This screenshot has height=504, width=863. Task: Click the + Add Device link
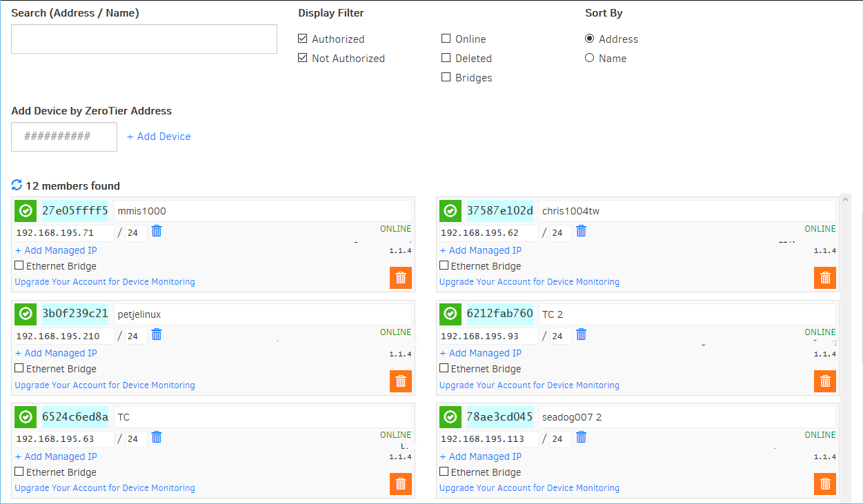(x=159, y=137)
